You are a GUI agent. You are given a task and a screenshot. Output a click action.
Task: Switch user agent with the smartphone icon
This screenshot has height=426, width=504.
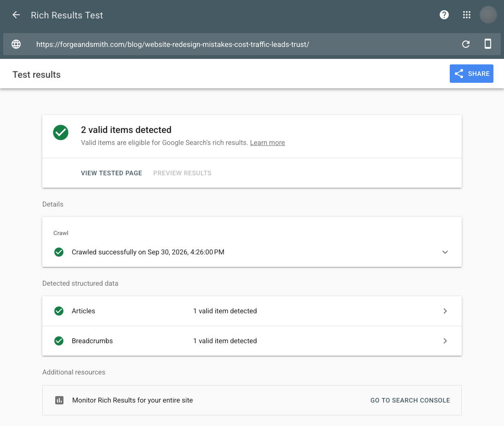[487, 44]
